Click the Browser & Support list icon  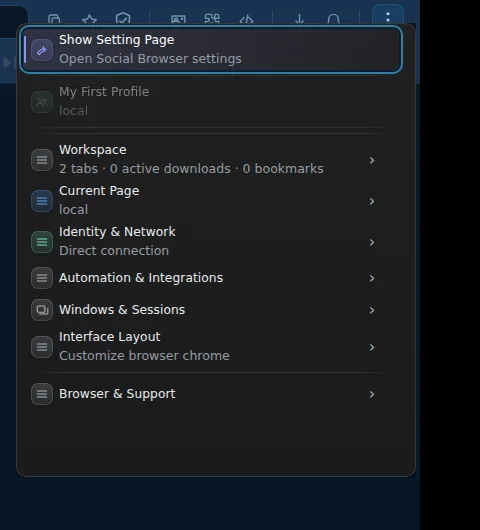point(42,394)
